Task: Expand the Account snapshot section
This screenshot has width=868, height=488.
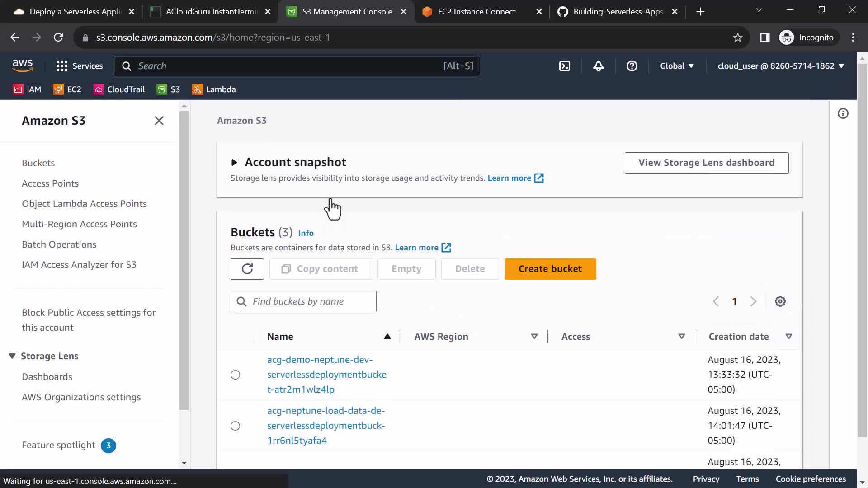Action: click(x=234, y=162)
